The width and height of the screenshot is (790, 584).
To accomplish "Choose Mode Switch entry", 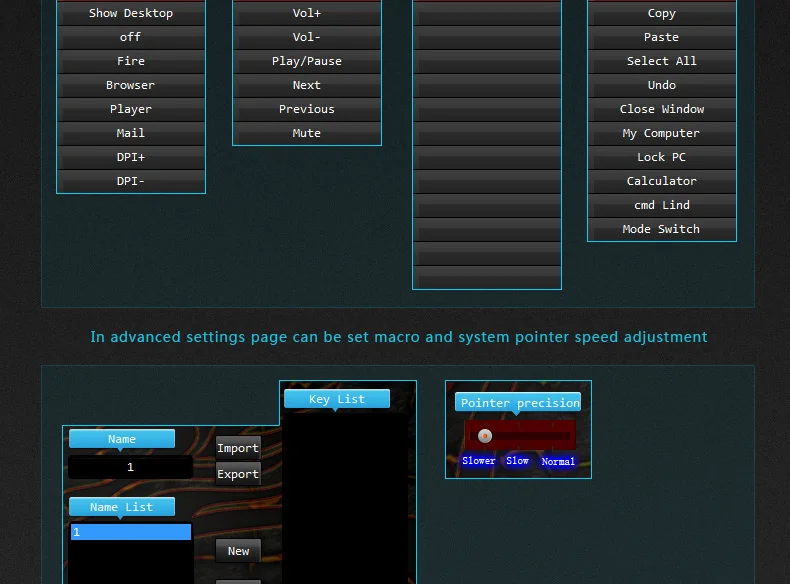I will tap(662, 229).
